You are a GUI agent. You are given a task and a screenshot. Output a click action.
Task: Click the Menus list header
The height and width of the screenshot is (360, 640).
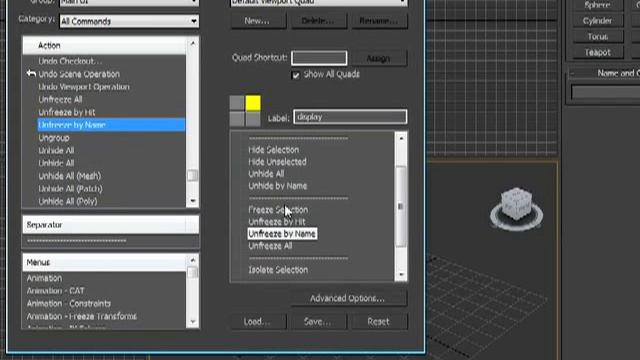point(104,262)
